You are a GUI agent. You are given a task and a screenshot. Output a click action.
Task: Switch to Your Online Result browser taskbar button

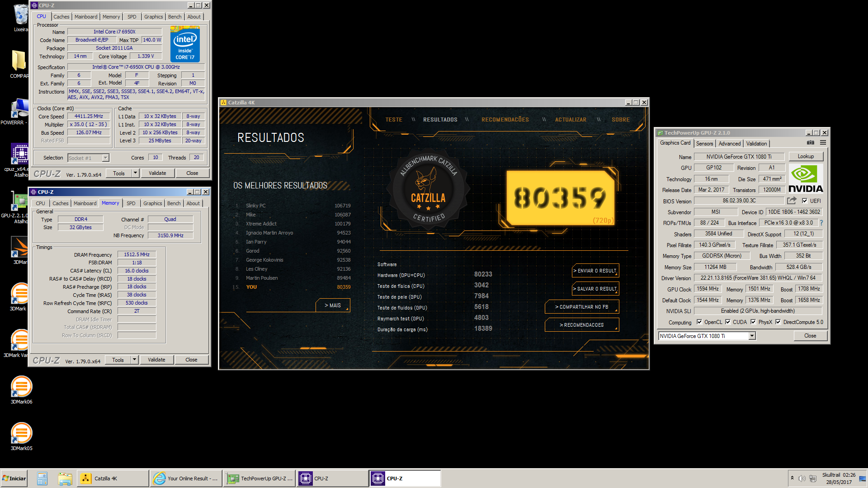186,479
